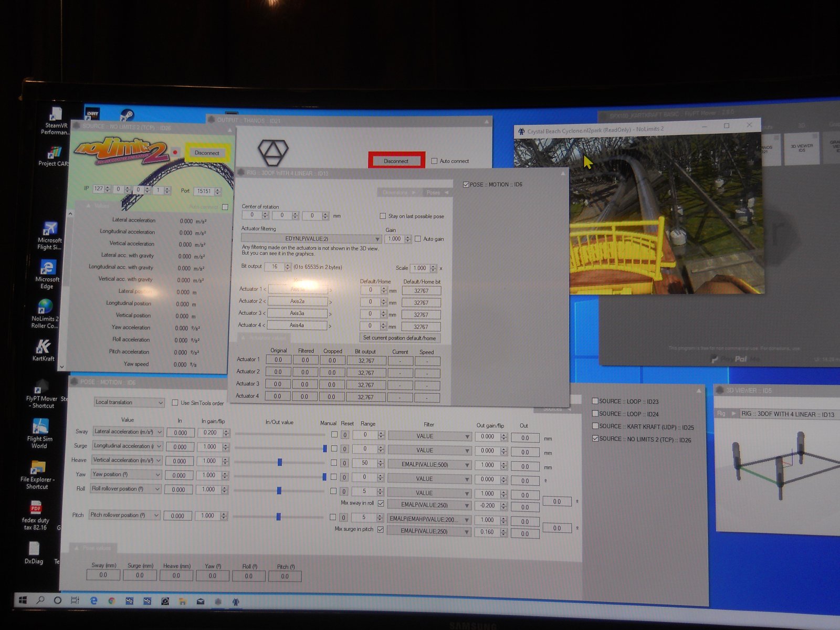
Task: Launch Microsoft Flight Sim desktop icon
Action: click(49, 236)
